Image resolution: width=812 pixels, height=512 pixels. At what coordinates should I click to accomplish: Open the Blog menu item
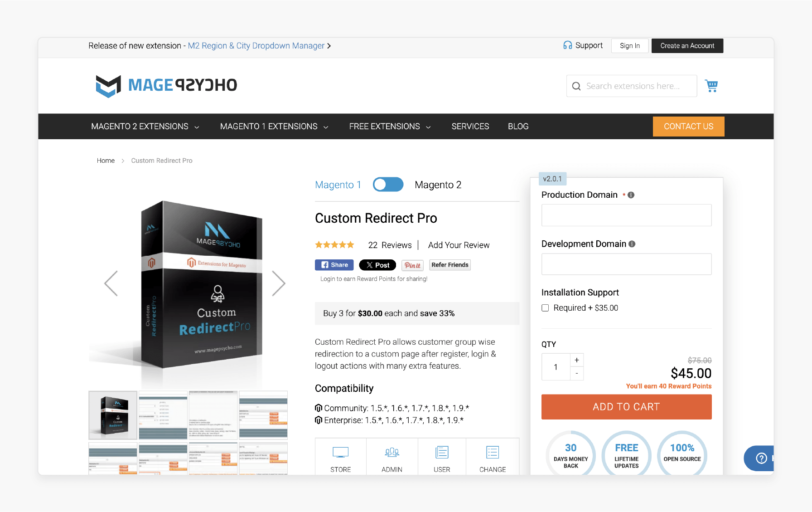518,127
